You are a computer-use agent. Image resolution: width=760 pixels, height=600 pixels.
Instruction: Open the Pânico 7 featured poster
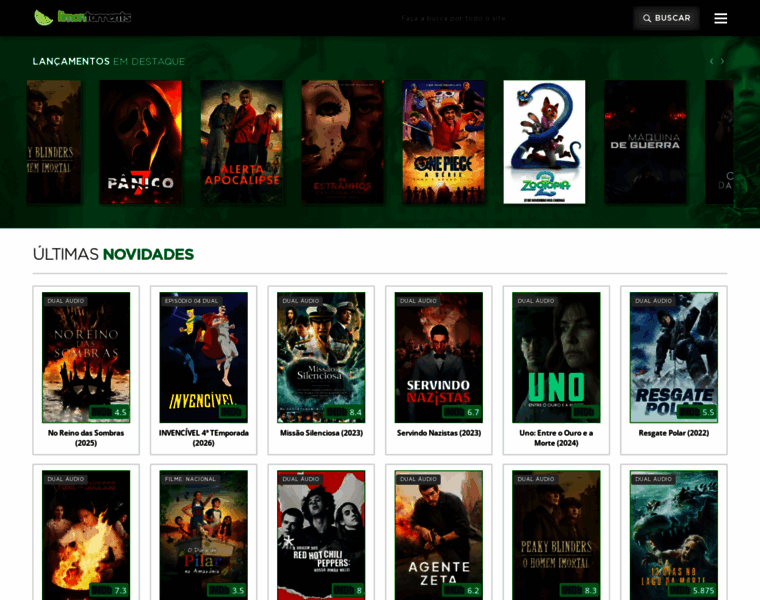pos(141,142)
